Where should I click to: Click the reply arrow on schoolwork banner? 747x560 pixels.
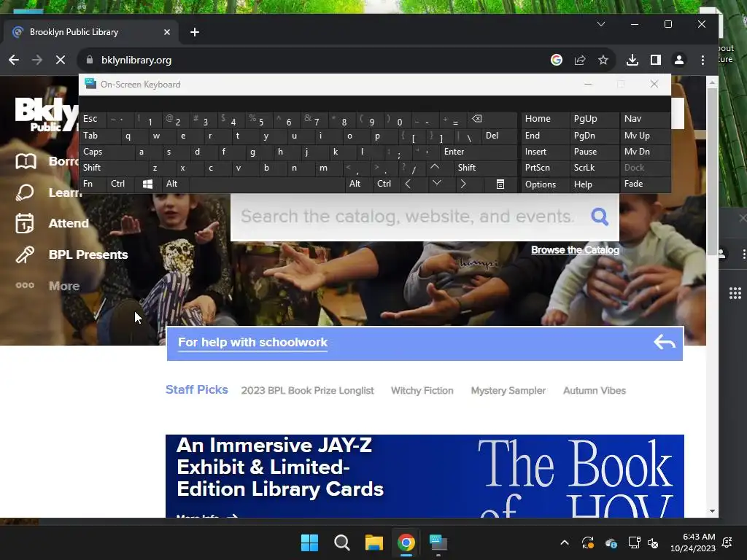pyautogui.click(x=665, y=341)
